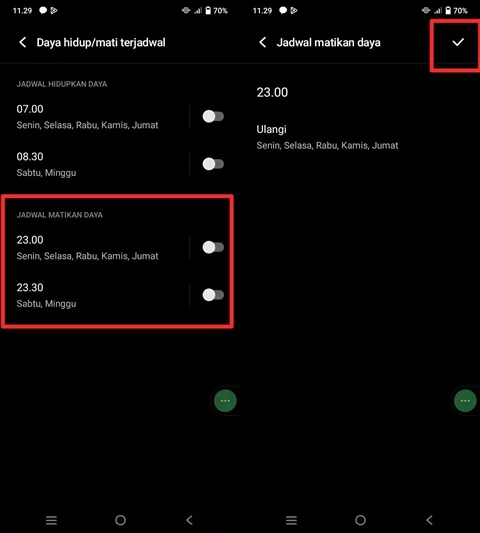Tap the right screen home circle icon
Viewport: 480px width, 533px height.
pos(360,520)
